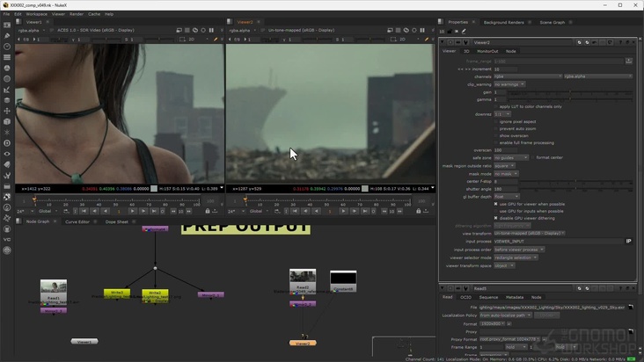Click the Viewer2 wipe/compare overlay icon
Screen dimensions: 644x362
click(x=406, y=30)
